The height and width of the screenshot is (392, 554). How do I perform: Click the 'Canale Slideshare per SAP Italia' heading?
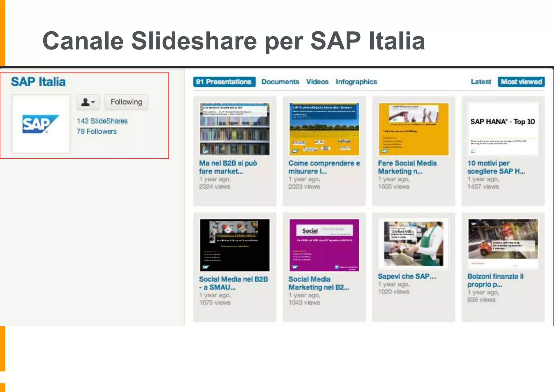pos(234,41)
